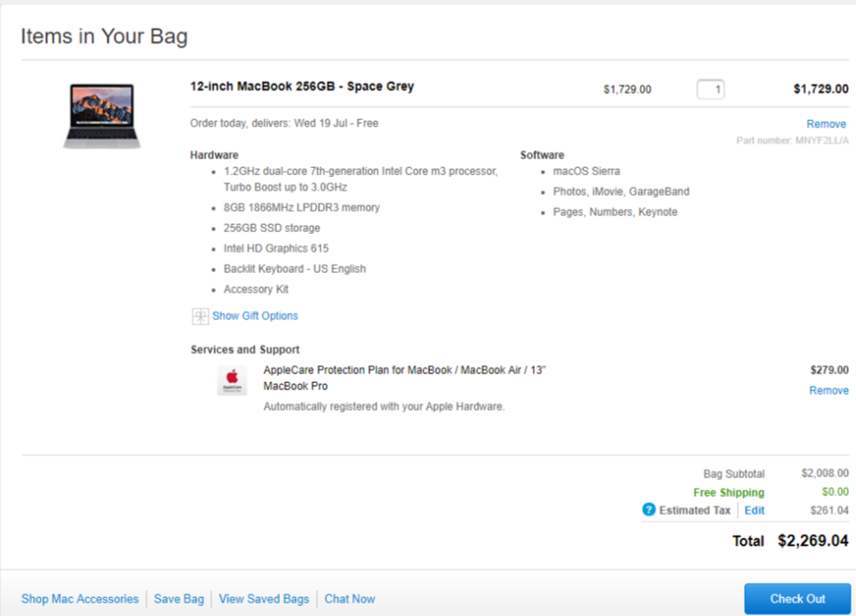The height and width of the screenshot is (616, 856).
Task: Click the 8GB 1866MHz LPDDR3 memory spec
Action: click(x=302, y=207)
